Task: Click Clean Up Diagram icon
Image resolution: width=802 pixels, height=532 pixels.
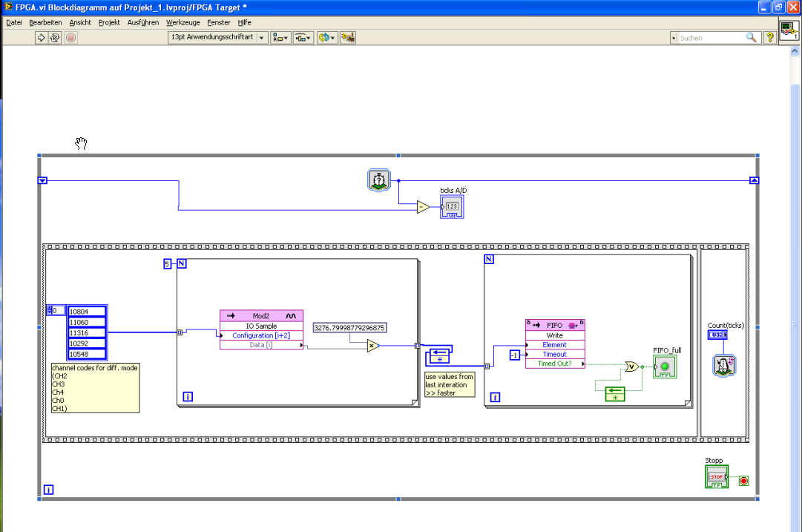Action: coord(348,37)
